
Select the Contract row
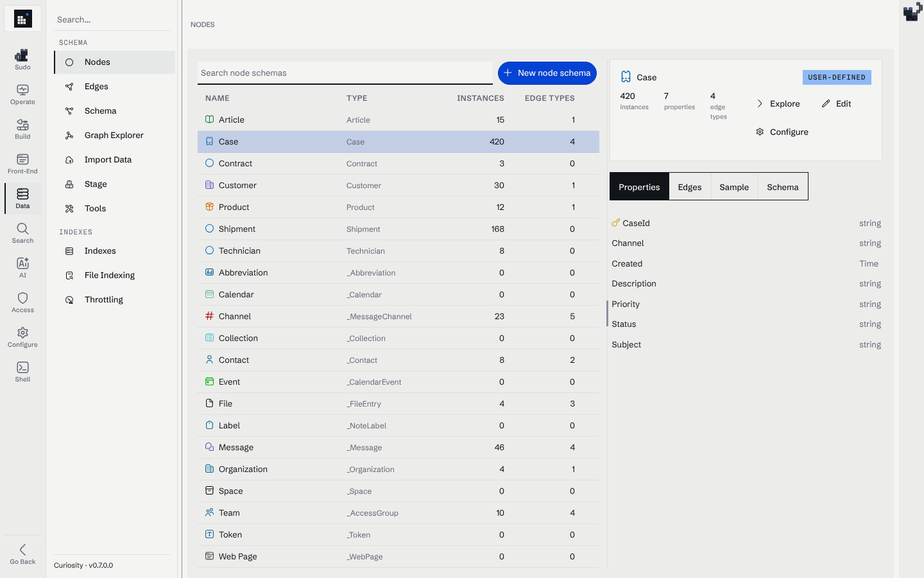pyautogui.click(x=398, y=164)
